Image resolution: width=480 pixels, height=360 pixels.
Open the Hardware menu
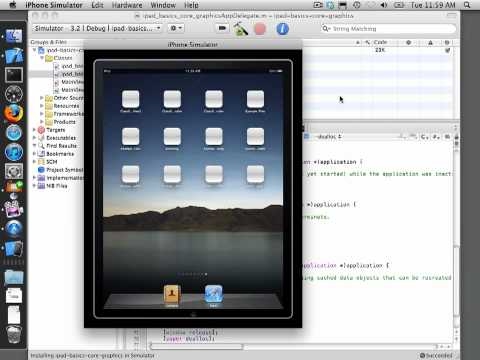click(x=127, y=5)
